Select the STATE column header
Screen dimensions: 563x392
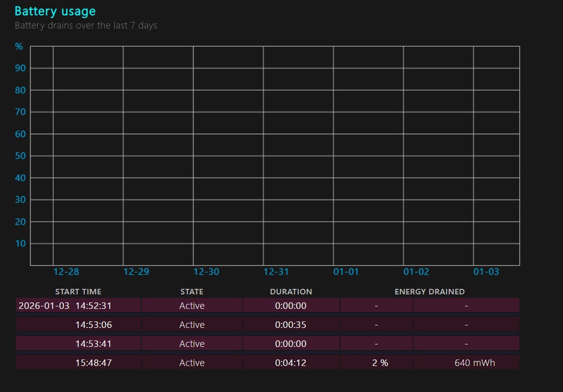[x=192, y=291]
